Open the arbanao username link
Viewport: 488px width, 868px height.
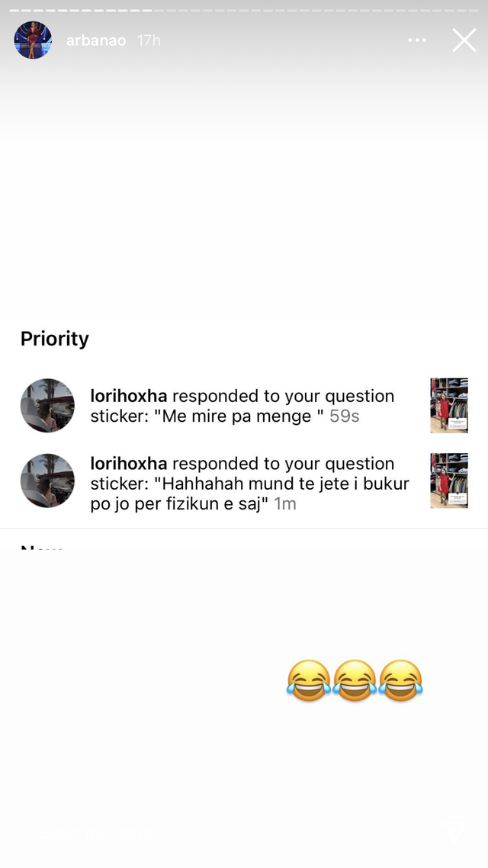tap(96, 40)
